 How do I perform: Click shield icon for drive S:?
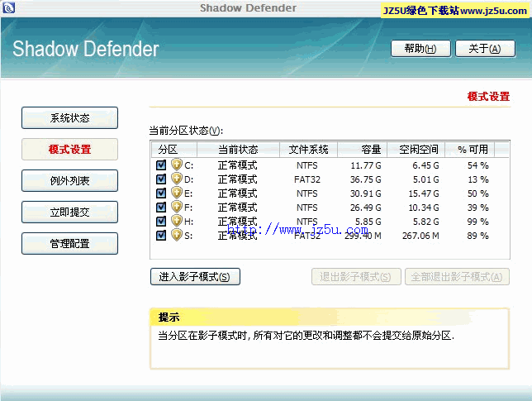[177, 235]
